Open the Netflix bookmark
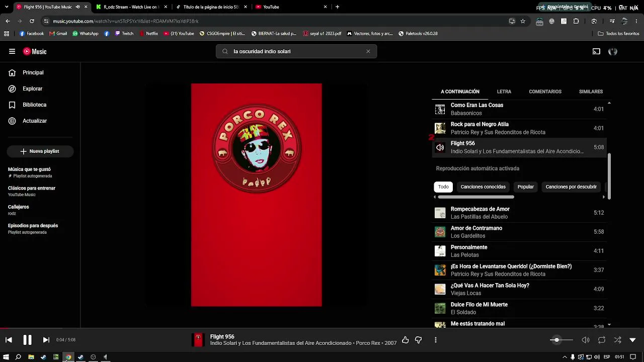Viewport: 644px width, 362px height. coord(148,34)
